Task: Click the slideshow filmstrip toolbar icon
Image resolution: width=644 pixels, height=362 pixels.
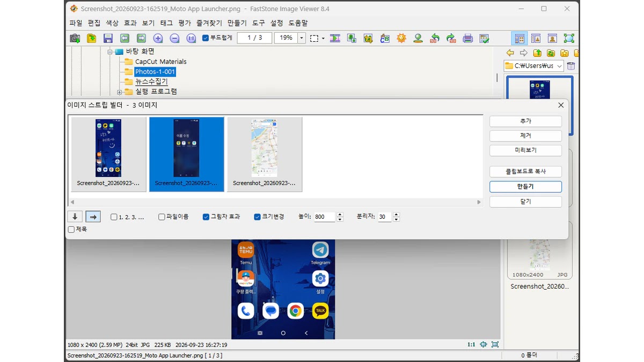Action: pyautogui.click(x=335, y=38)
